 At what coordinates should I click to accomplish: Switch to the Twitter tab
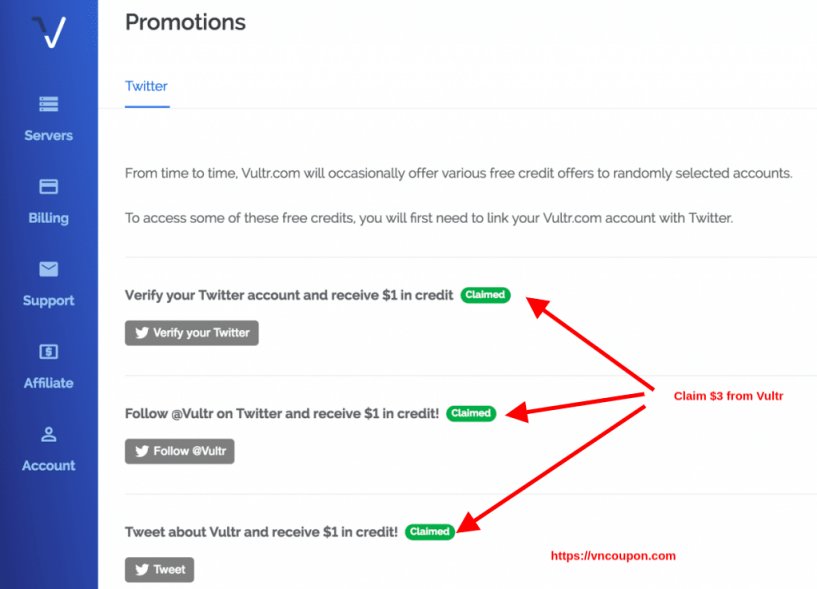(146, 86)
